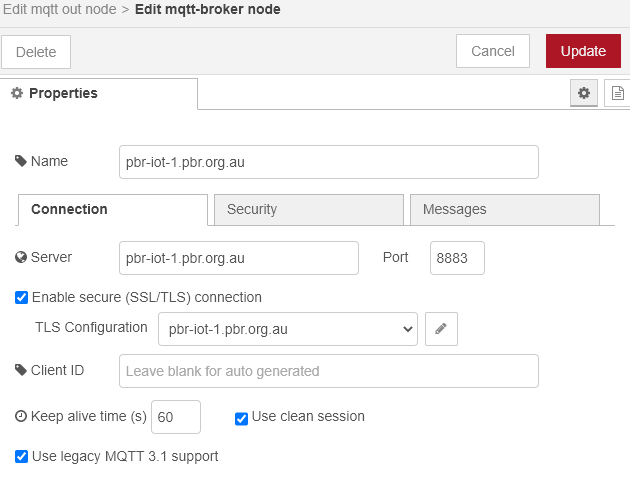Open the Messages tab
Viewport: 630px width, 485px height.
point(505,209)
